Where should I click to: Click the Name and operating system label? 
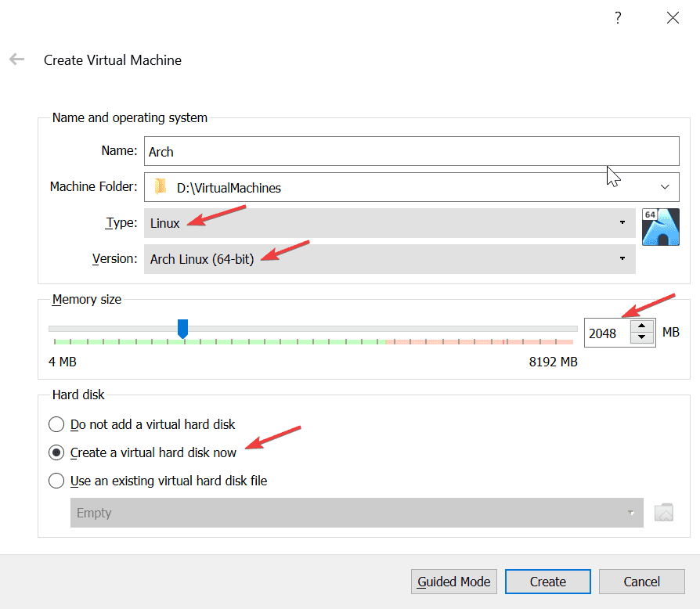129,117
